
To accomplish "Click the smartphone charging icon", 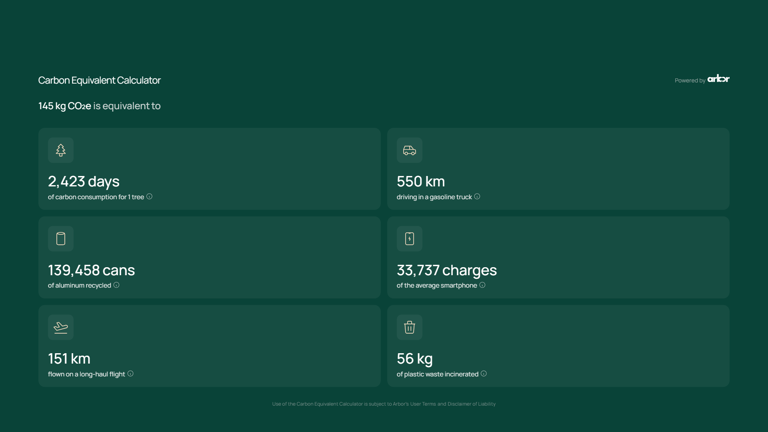I will pos(409,239).
